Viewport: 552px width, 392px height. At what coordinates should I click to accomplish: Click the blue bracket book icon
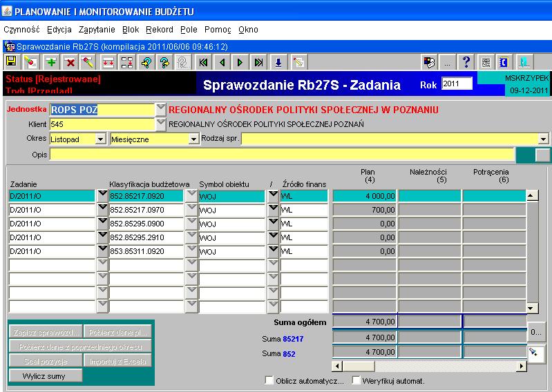pyautogui.click(x=504, y=62)
